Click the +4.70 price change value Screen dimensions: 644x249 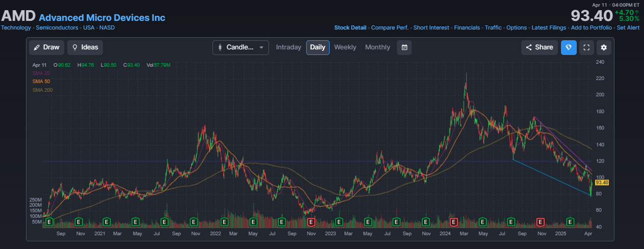[625, 12]
